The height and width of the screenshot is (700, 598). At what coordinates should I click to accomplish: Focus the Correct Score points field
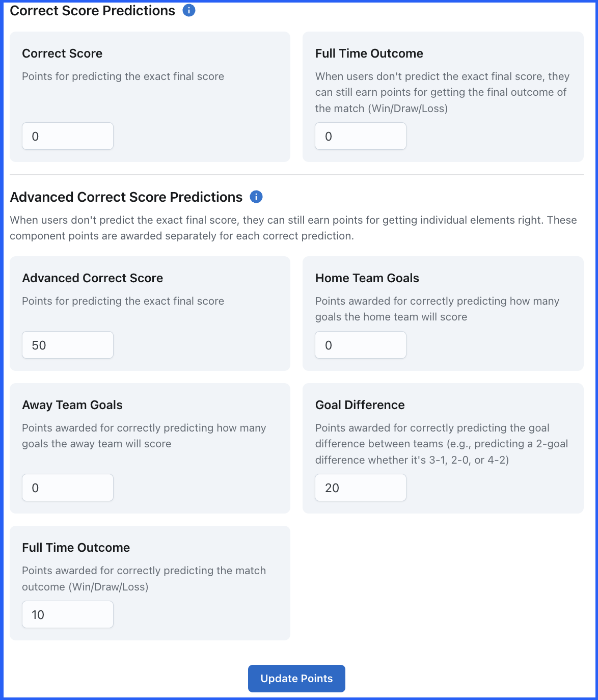(x=68, y=136)
